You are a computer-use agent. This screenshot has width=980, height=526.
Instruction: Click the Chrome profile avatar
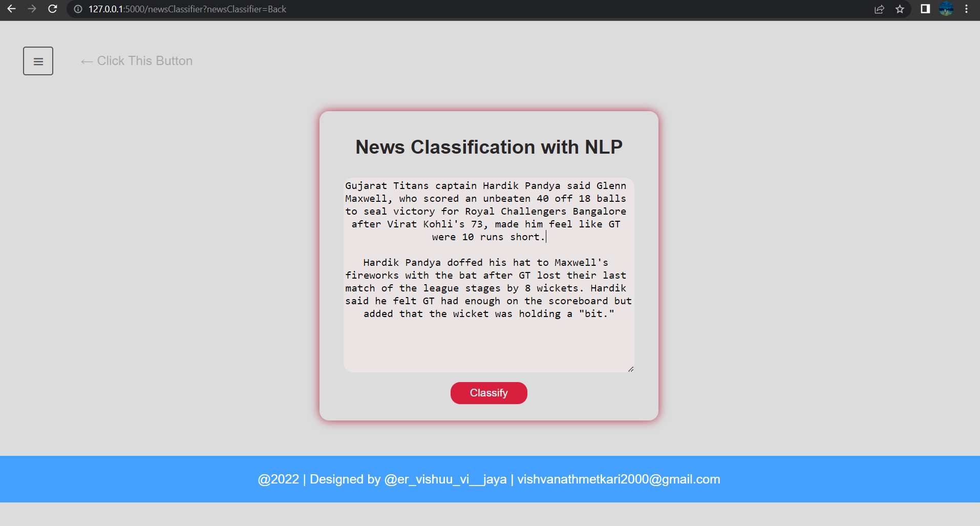click(x=946, y=9)
